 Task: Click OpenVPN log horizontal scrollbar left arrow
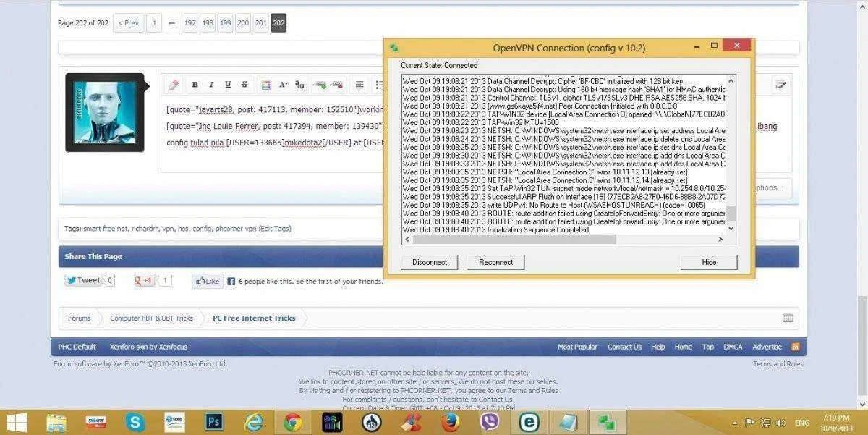(407, 239)
